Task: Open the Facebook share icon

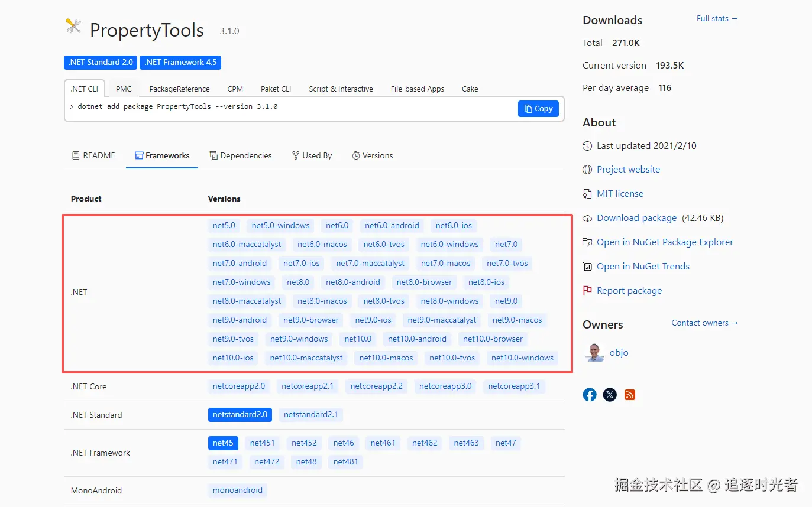Action: 590,395
